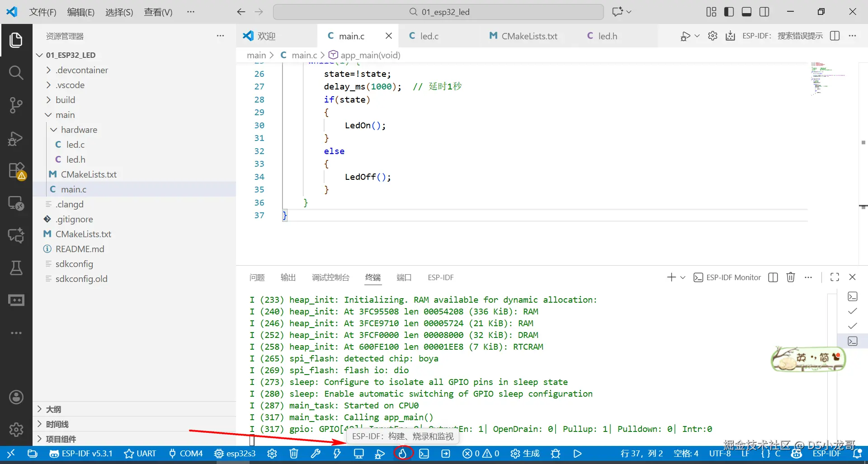
Task: Click the flash device lightning icon in status bar
Action: 337,453
